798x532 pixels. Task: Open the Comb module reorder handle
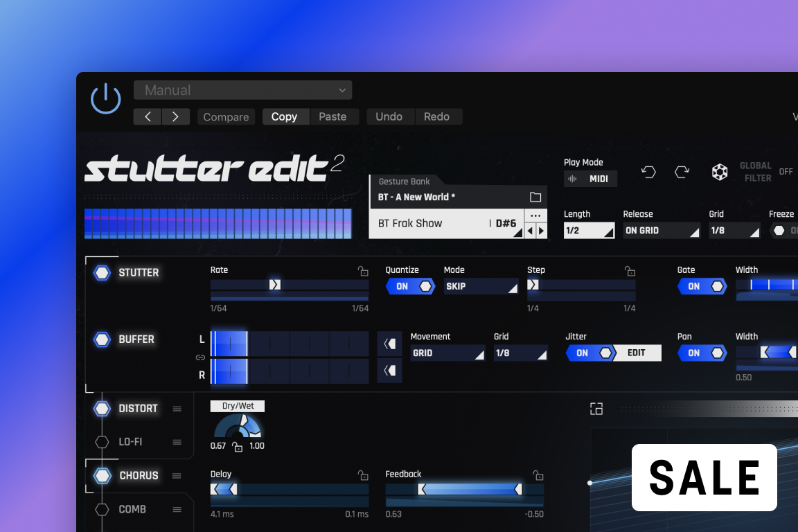pos(177,509)
